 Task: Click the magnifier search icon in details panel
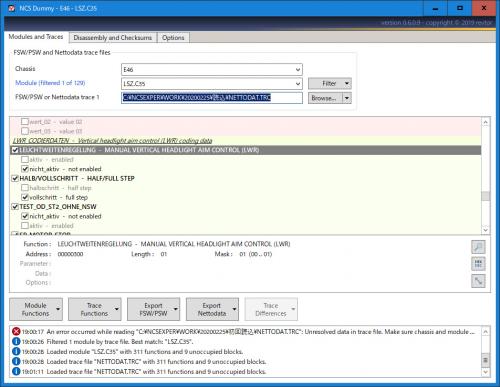point(478,247)
